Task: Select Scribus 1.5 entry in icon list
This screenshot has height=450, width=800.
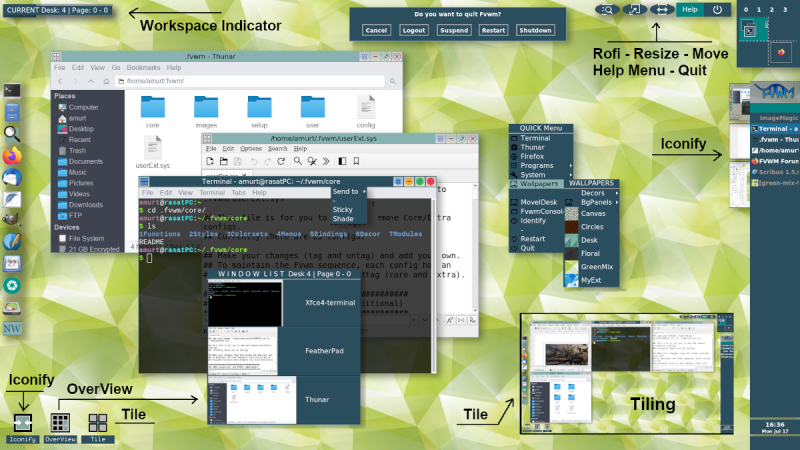Action: click(775, 172)
